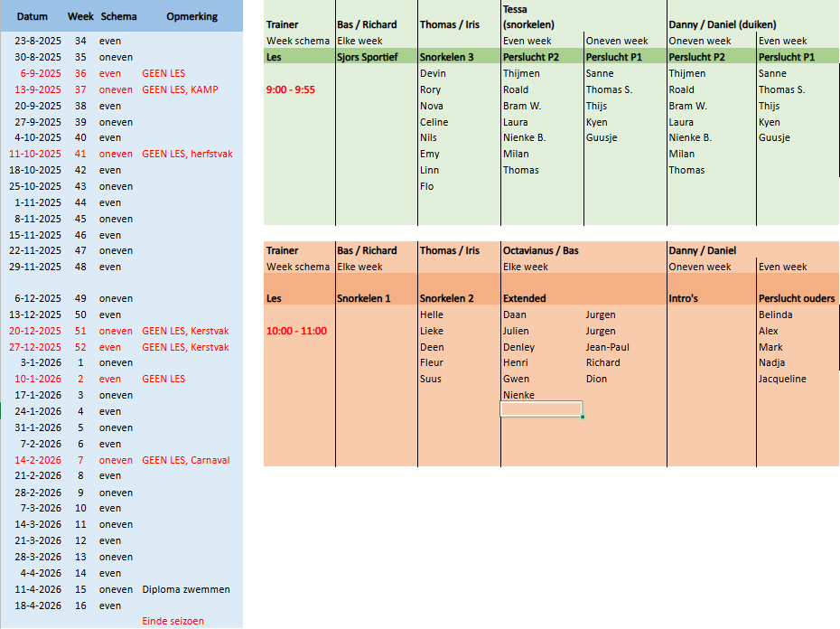Click the name Julien
The image size is (840, 629).
516,331
